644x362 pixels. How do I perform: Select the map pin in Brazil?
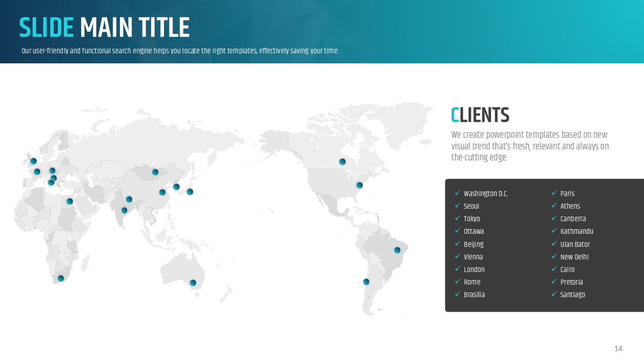coord(397,250)
